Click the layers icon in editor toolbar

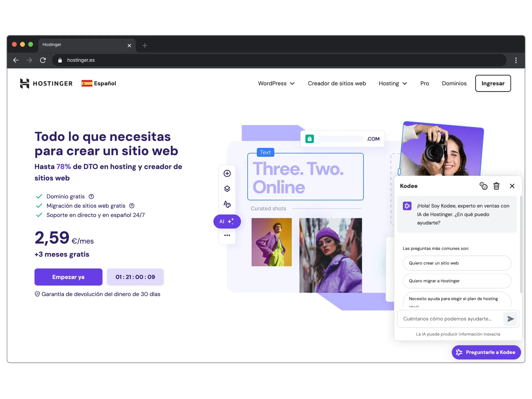[x=227, y=189]
